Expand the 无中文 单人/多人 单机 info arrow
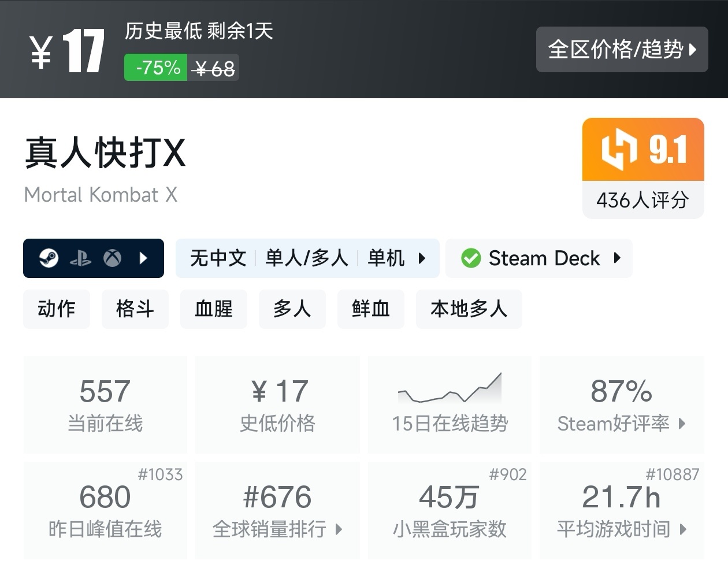The height and width of the screenshot is (564, 728). [x=422, y=258]
